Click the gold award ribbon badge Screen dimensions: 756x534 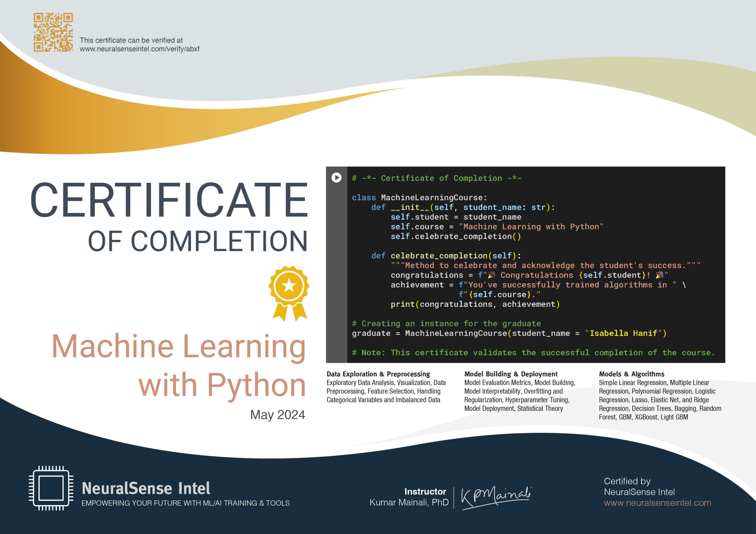coord(289,293)
